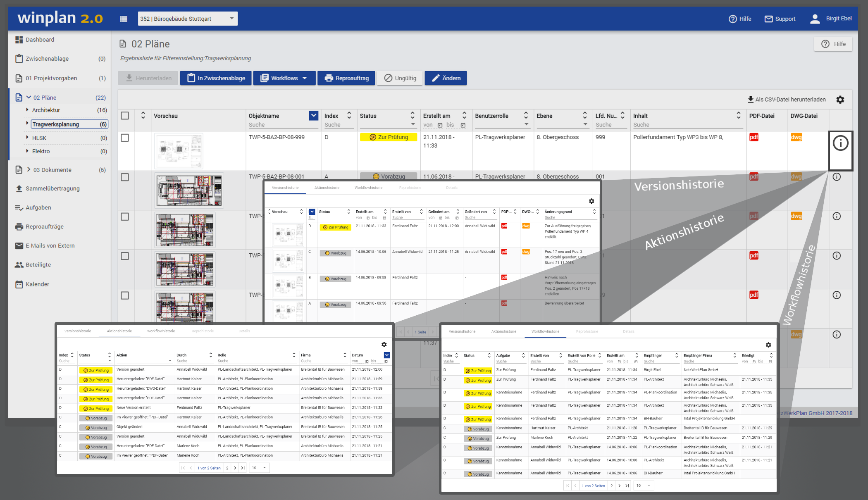The width and height of the screenshot is (868, 500).
Task: Expand the 03 Dokumente tree node
Action: [29, 169]
